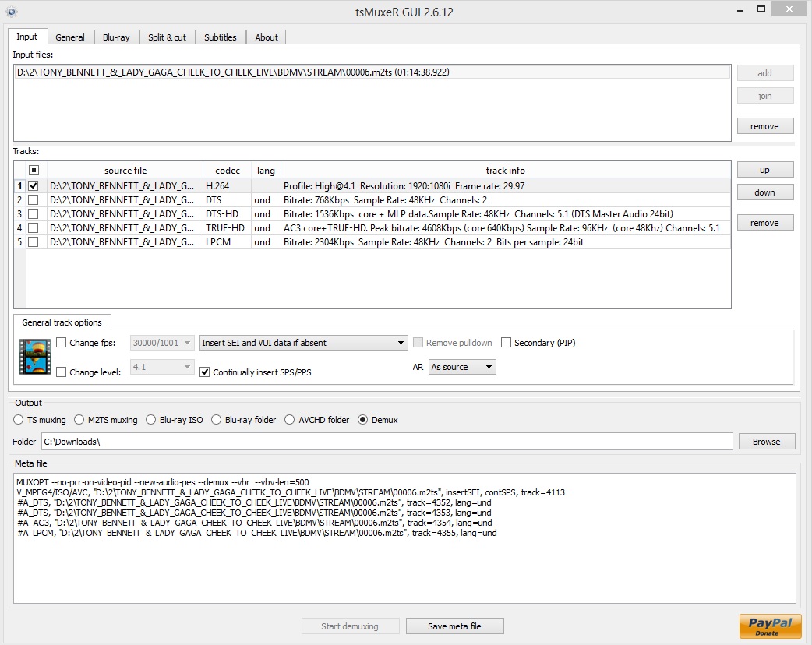Viewport: 812px width, 645px height.
Task: Click the source file column header
Action: coord(125,171)
